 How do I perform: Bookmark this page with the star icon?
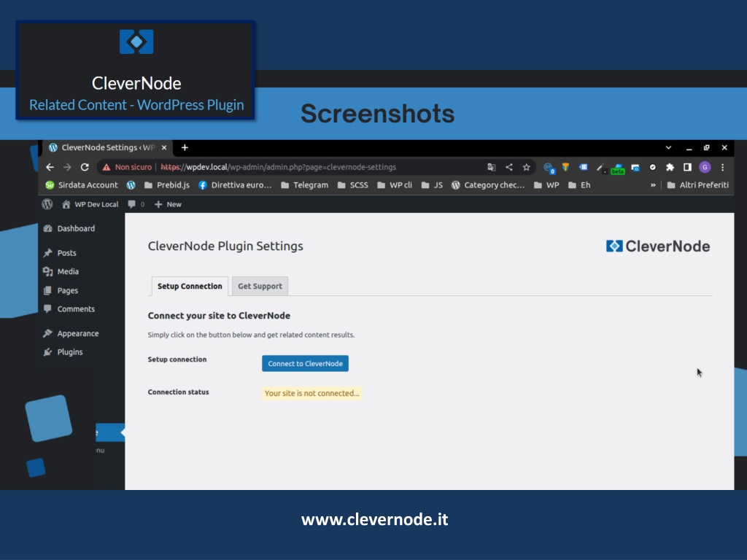point(527,167)
